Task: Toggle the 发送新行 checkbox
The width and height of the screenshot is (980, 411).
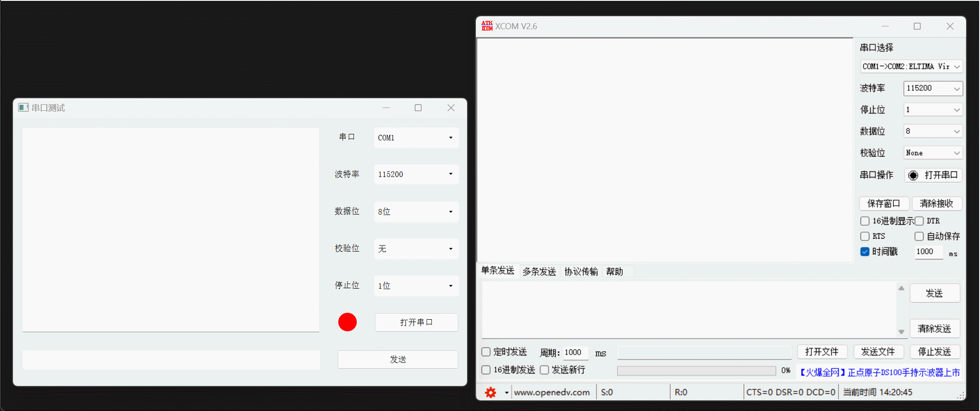Action: coord(544,370)
